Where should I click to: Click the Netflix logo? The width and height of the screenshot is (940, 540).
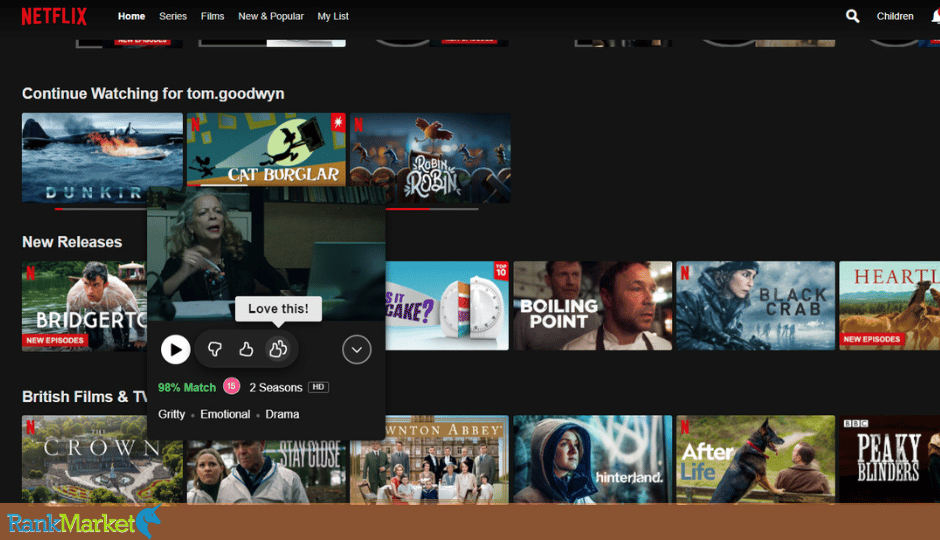[x=54, y=16]
